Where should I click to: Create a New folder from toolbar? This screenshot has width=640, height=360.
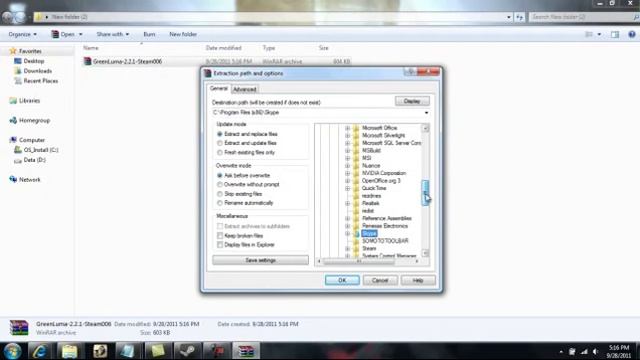coord(183,34)
